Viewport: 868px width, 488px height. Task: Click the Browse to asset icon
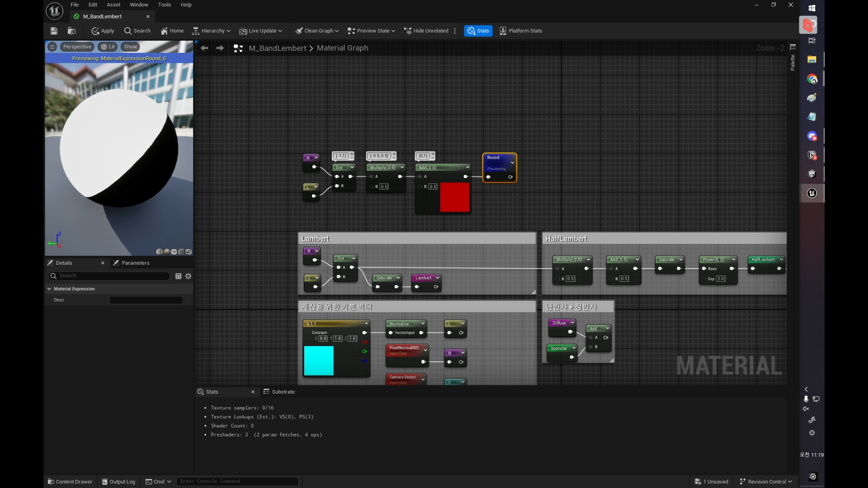(71, 31)
